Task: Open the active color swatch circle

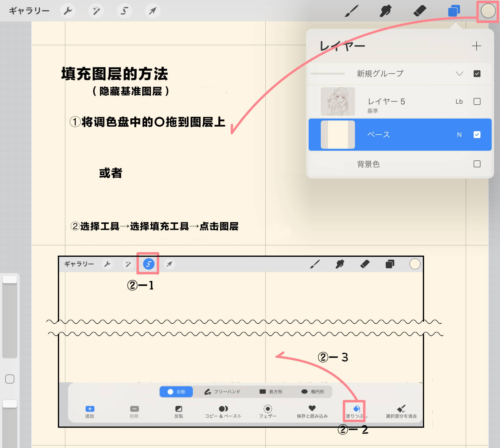Action: [x=488, y=11]
